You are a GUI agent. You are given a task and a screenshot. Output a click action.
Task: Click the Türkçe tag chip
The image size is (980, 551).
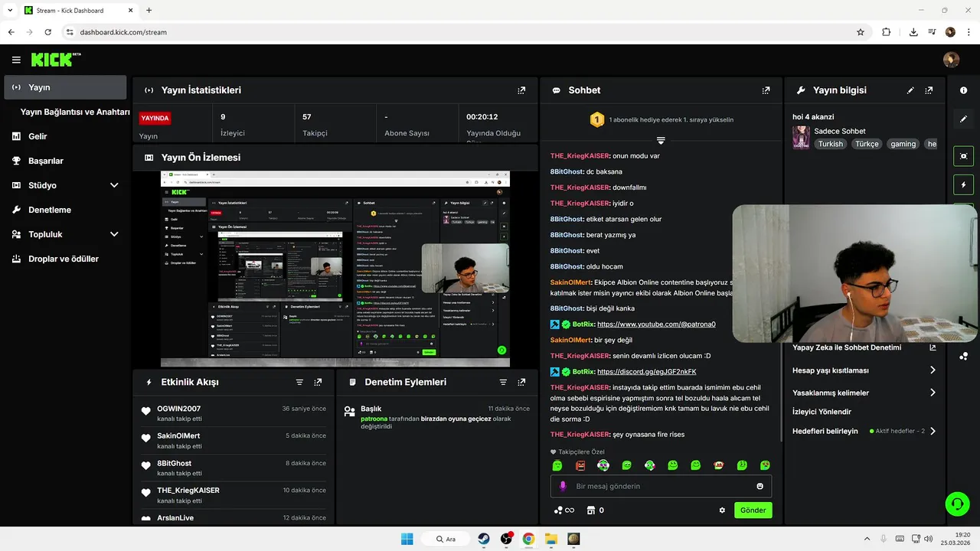tap(867, 144)
